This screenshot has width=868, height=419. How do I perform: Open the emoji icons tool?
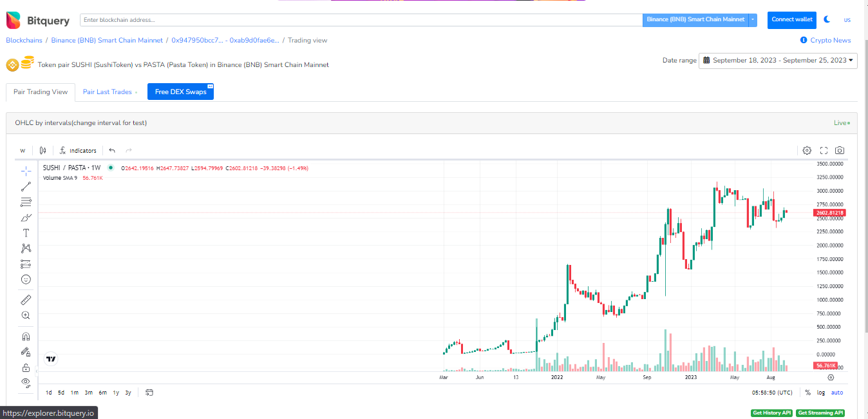pyautogui.click(x=26, y=279)
